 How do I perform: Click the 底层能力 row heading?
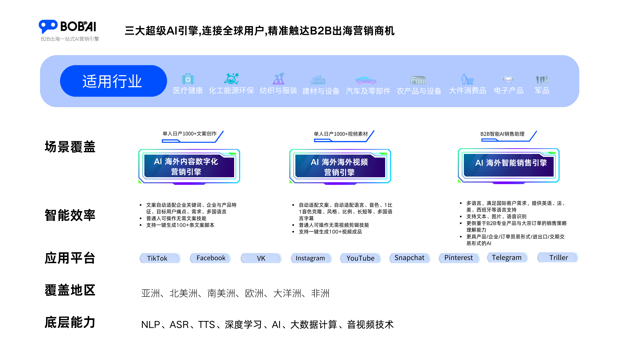(70, 322)
